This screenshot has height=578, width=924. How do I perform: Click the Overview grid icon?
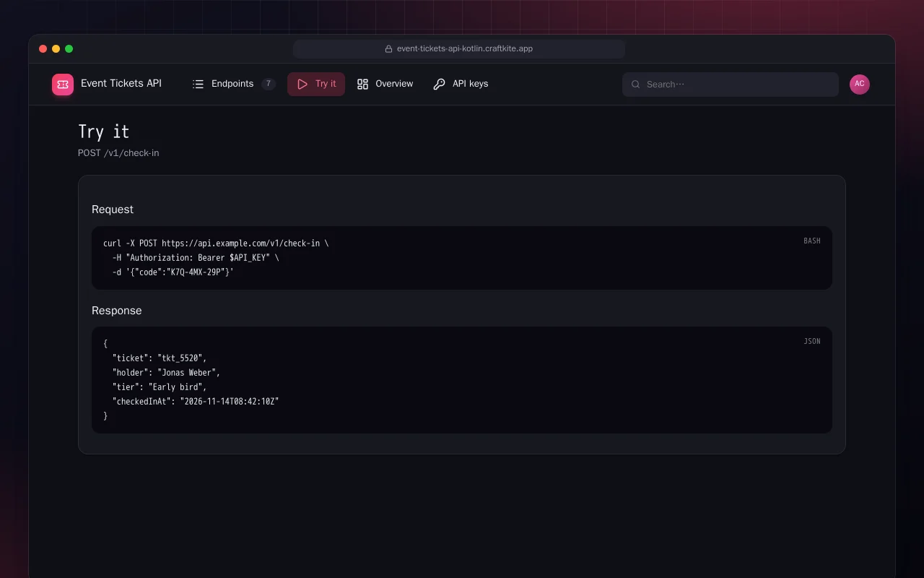click(362, 84)
